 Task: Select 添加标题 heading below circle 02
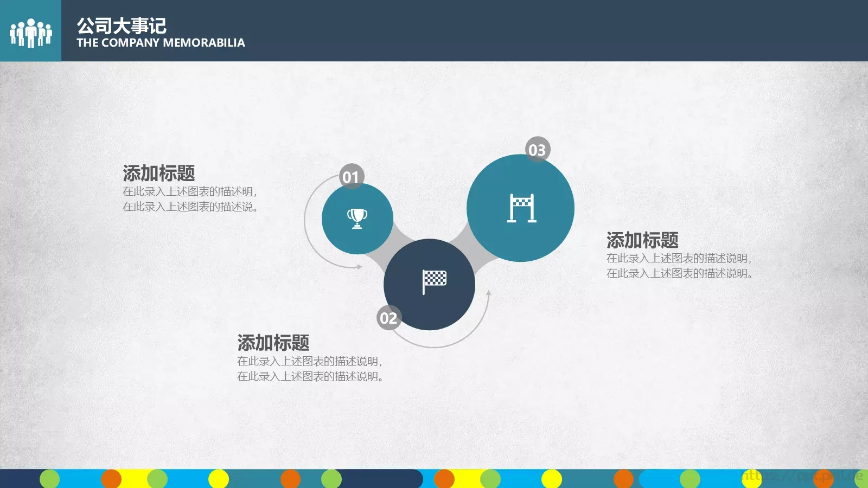point(273,343)
